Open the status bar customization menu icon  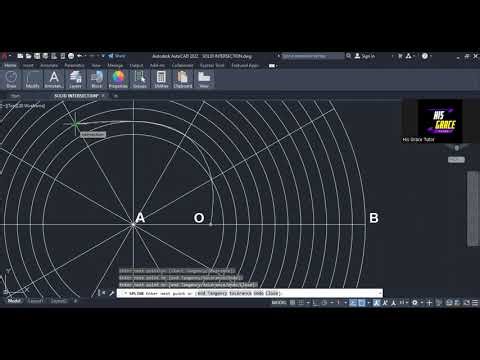(475, 303)
